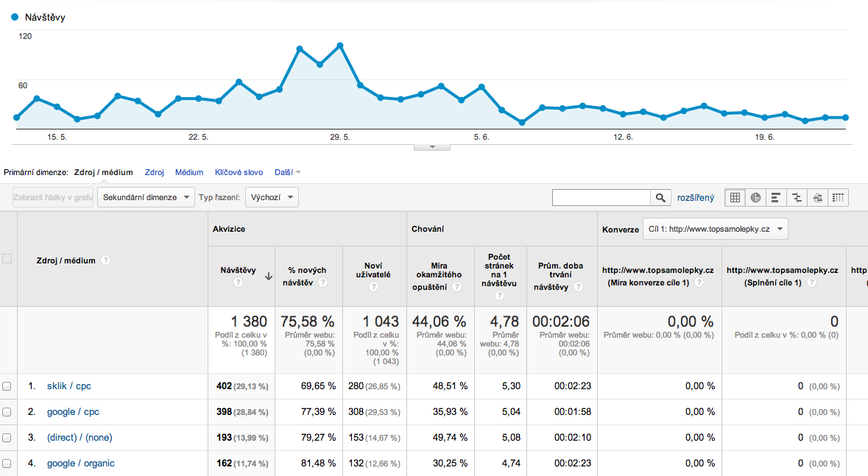Click the last data point on the chart line

tap(846, 117)
